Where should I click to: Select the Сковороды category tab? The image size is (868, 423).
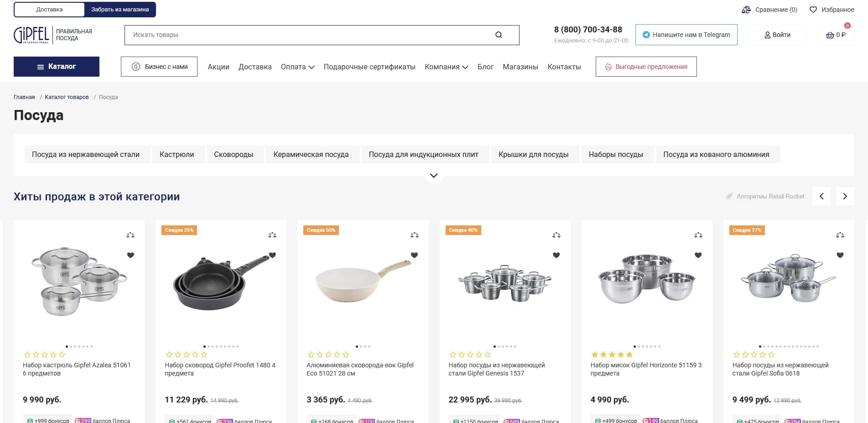[x=234, y=154]
